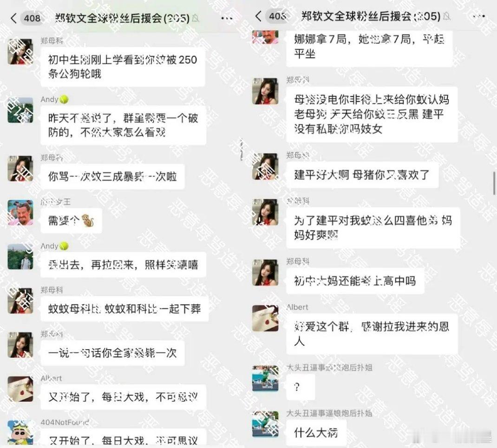Click the scrollbar handle of the right chat
Screen dimensions: 497x448
point(494,183)
